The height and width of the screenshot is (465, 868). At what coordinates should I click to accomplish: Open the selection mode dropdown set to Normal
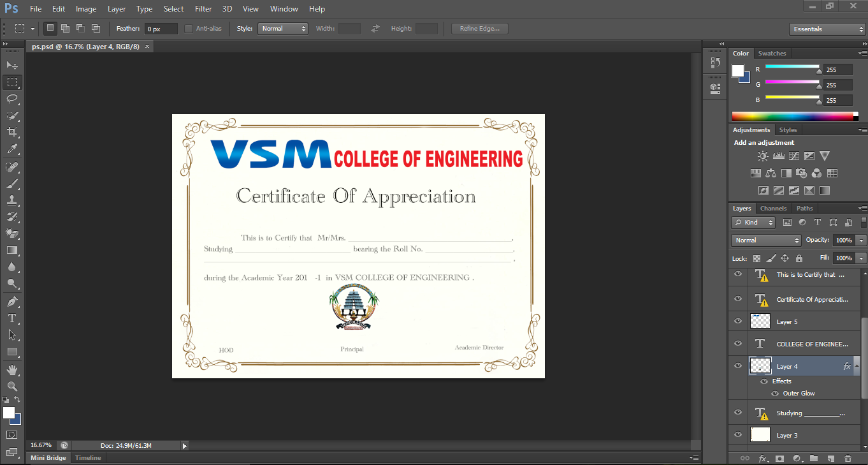click(282, 28)
